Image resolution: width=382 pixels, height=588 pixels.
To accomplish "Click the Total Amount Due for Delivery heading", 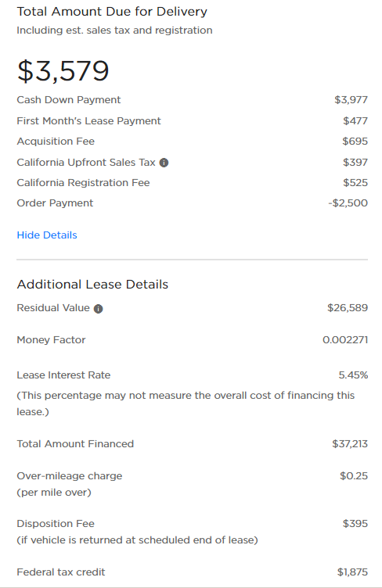I will (112, 12).
